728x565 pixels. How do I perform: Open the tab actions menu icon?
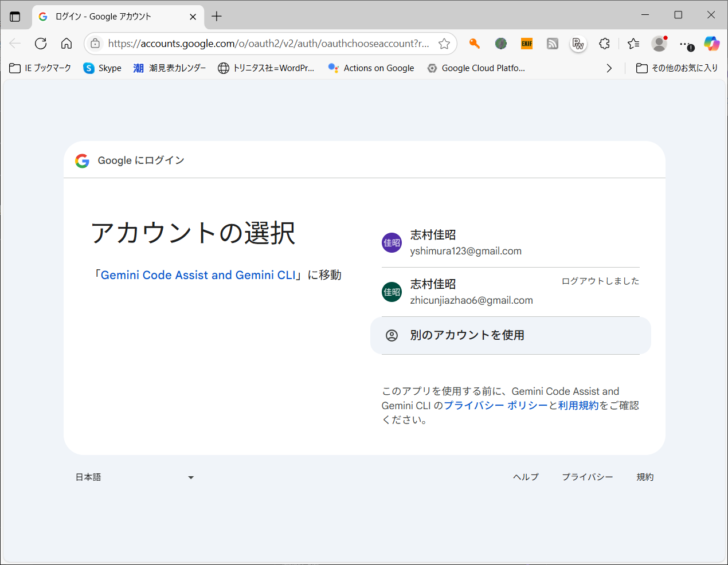(15, 17)
